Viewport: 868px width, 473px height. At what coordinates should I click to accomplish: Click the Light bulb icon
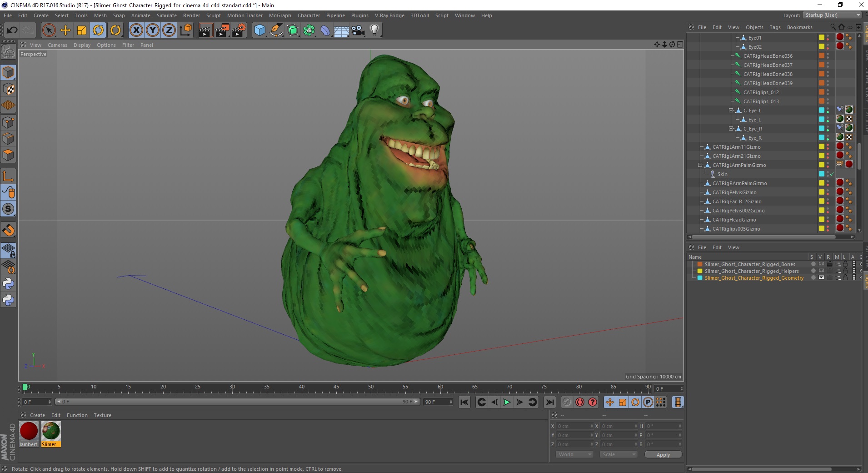click(374, 30)
